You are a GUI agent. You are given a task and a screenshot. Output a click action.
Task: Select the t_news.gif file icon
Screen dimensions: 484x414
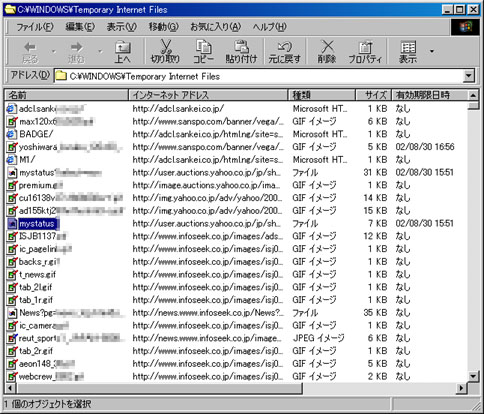[x=12, y=274]
